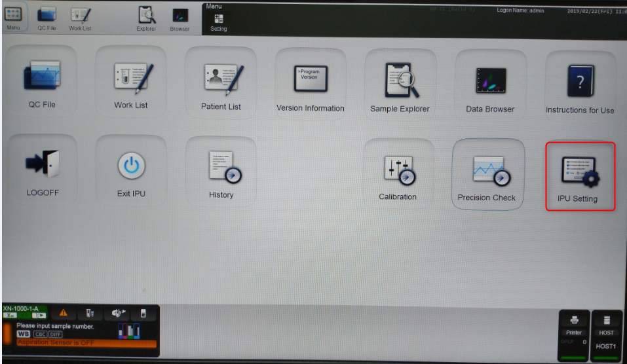Click the Printer status button

point(574,331)
